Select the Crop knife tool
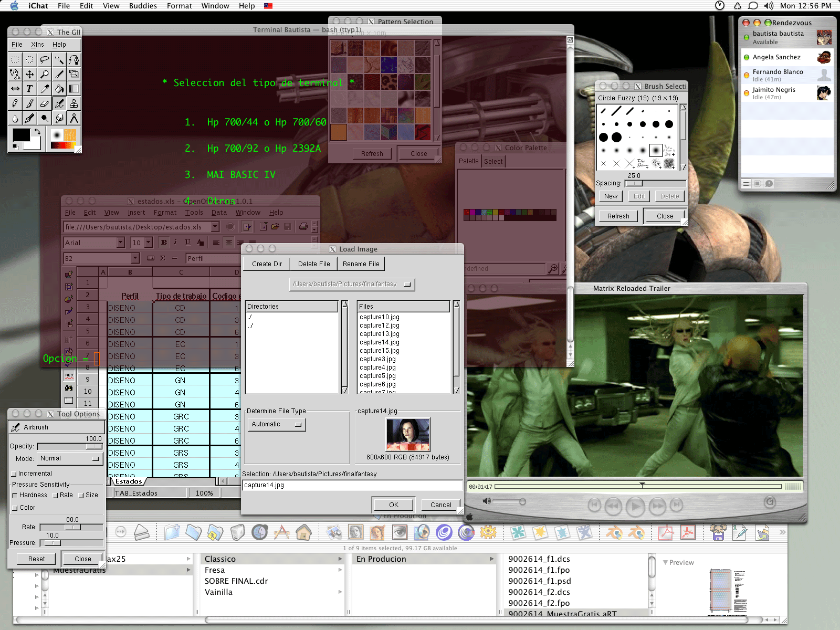 pyautogui.click(x=59, y=74)
